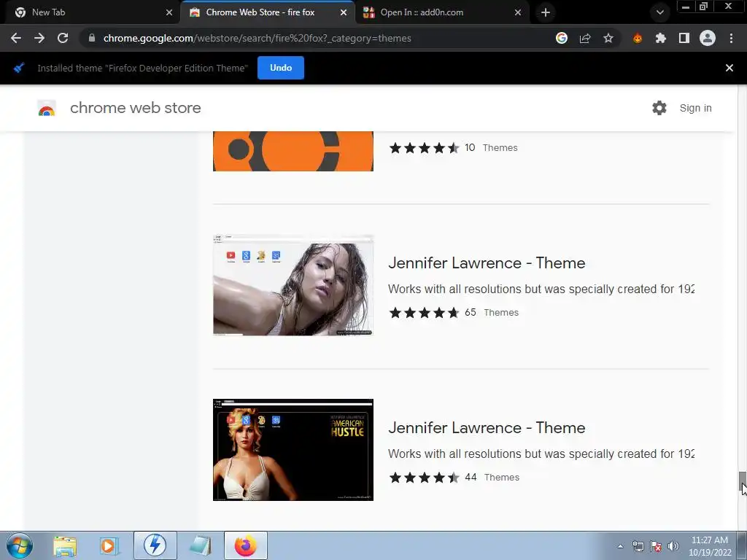Viewport: 747px width, 560px height.
Task: Open the Jennifer Lawrence - Theme title with 44 ratings
Action: coord(487,427)
